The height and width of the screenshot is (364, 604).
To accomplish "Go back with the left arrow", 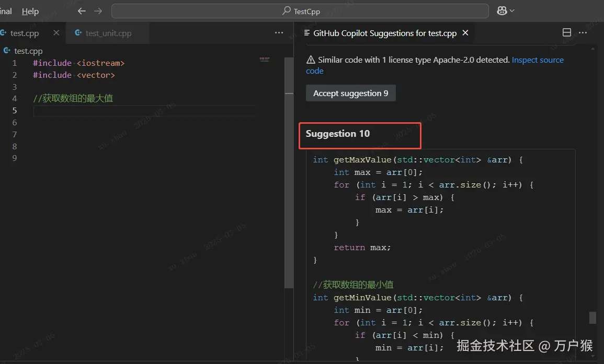I will [x=82, y=11].
